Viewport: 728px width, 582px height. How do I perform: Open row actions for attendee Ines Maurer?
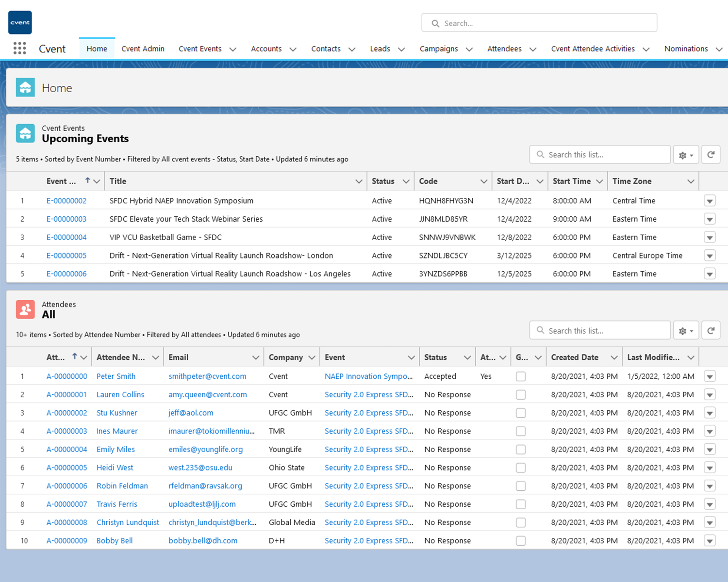(710, 431)
